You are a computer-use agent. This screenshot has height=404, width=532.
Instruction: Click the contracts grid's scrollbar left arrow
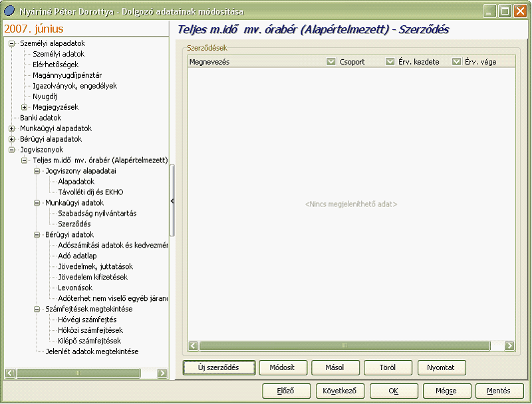point(194,346)
